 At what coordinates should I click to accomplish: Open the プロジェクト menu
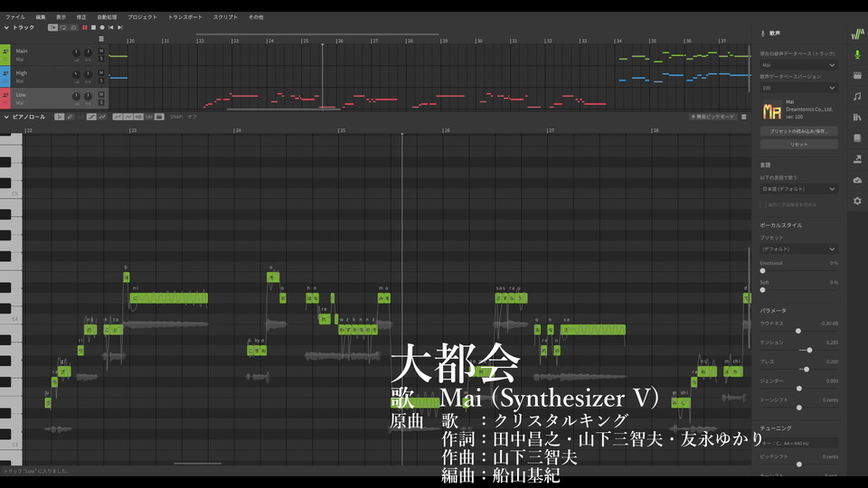point(142,17)
